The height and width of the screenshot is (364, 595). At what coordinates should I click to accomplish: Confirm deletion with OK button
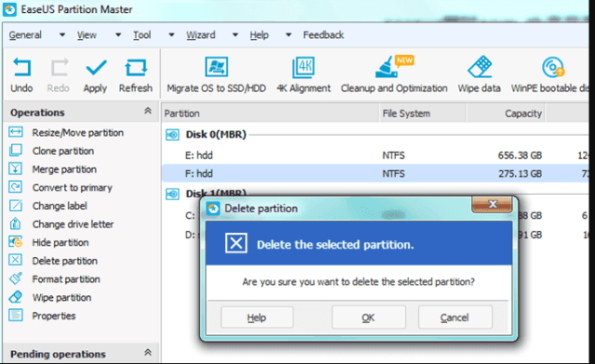(368, 318)
